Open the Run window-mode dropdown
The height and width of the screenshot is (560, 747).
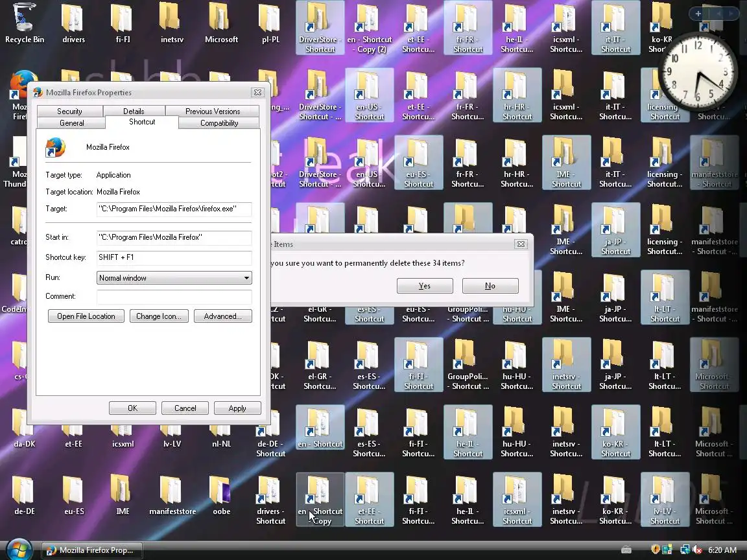(174, 277)
